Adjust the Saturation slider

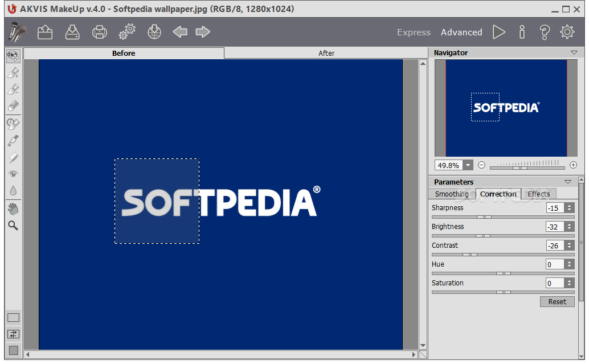pos(504,292)
